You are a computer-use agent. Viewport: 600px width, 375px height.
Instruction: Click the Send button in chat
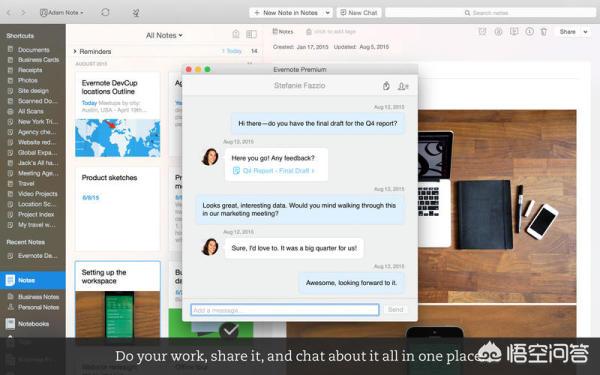(396, 310)
